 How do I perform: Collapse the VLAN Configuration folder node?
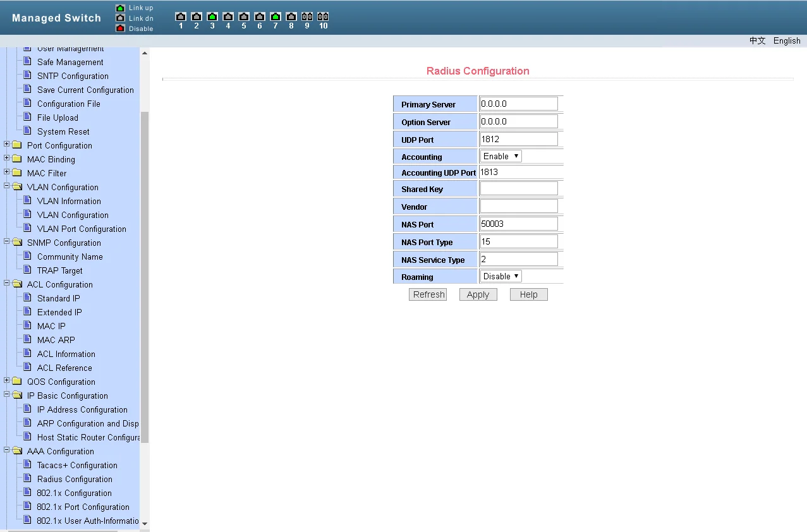coord(7,186)
